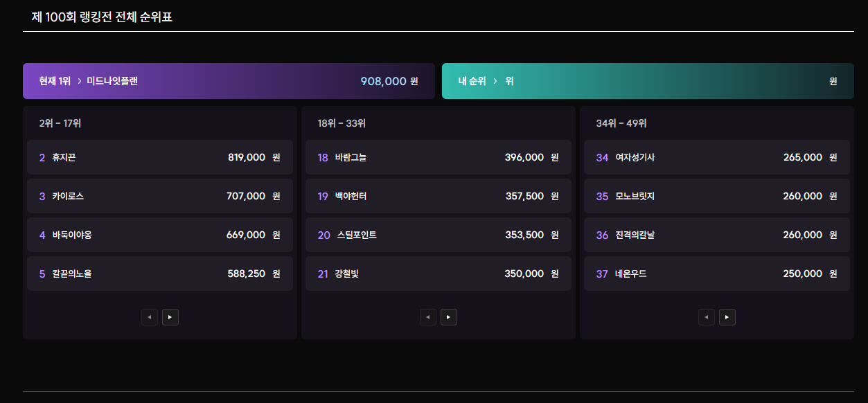Open the 내 순위 banner
868x403 pixels.
tap(647, 81)
